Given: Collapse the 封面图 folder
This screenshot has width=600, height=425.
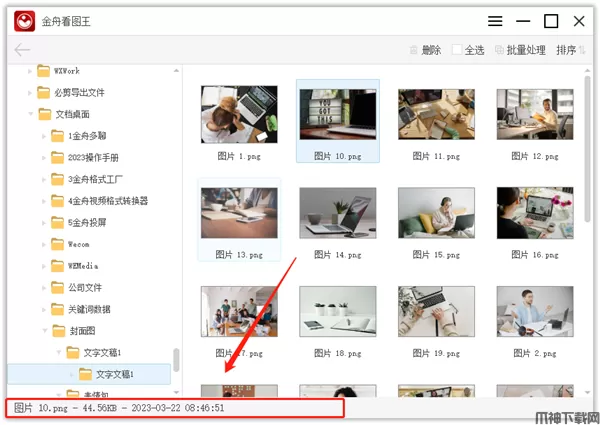Looking at the screenshot, I should pyautogui.click(x=45, y=331).
